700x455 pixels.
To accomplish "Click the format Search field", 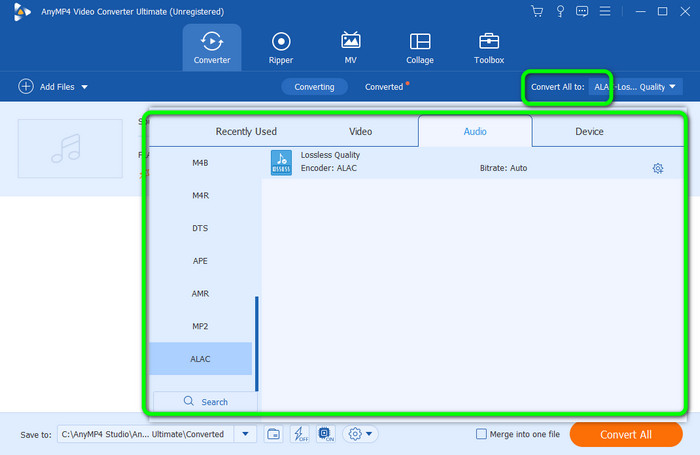I will pyautogui.click(x=205, y=401).
